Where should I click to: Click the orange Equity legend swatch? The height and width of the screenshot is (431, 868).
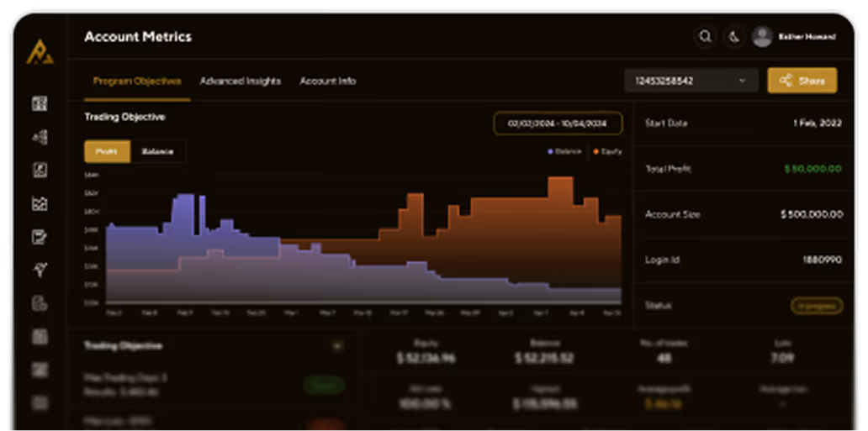(595, 152)
